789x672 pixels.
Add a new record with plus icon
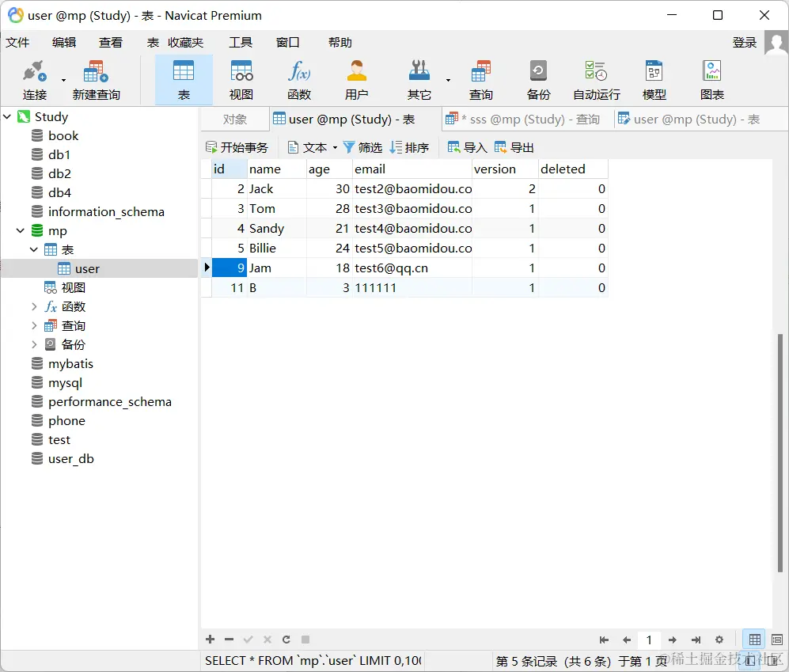pyautogui.click(x=211, y=640)
